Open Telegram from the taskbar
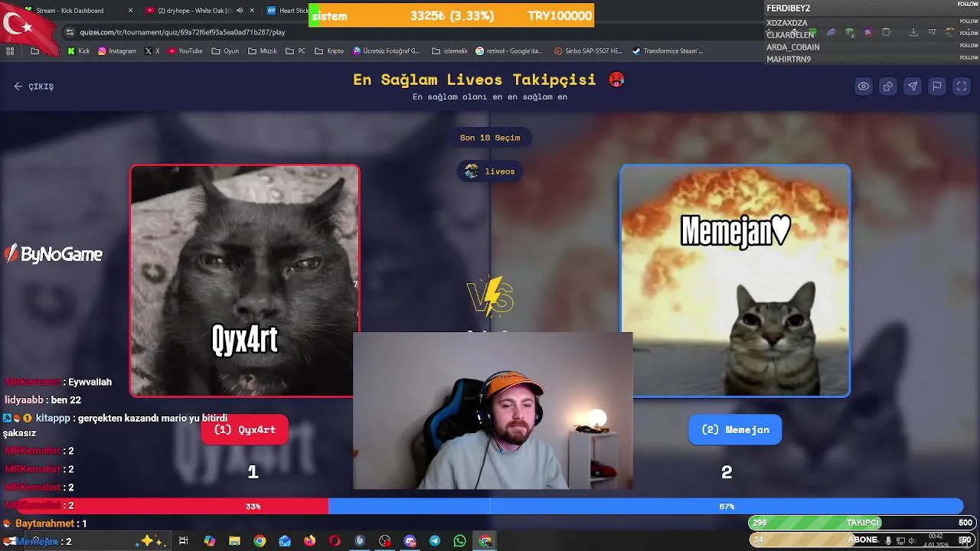The image size is (980, 551). [x=435, y=541]
